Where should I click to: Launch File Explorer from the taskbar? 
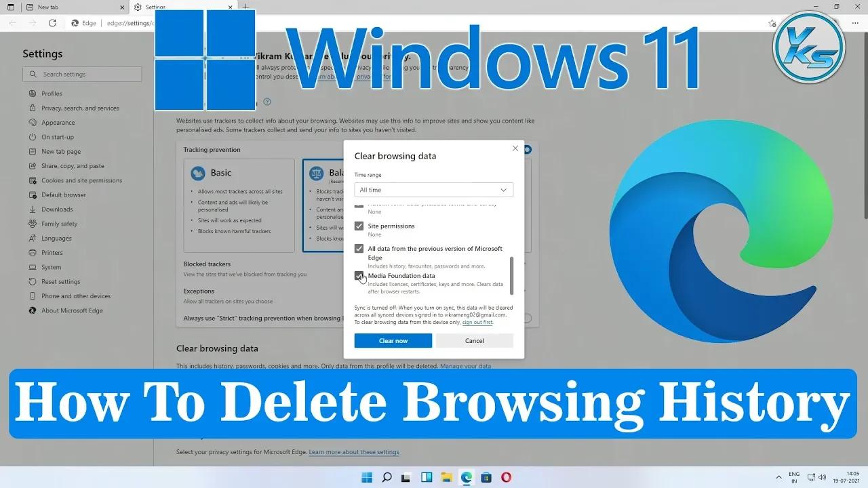point(446,477)
